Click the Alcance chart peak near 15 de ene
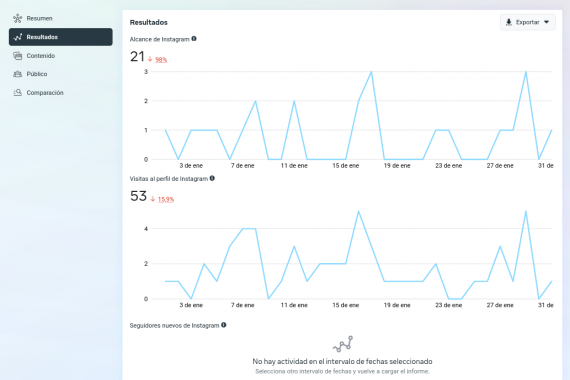 371,72
